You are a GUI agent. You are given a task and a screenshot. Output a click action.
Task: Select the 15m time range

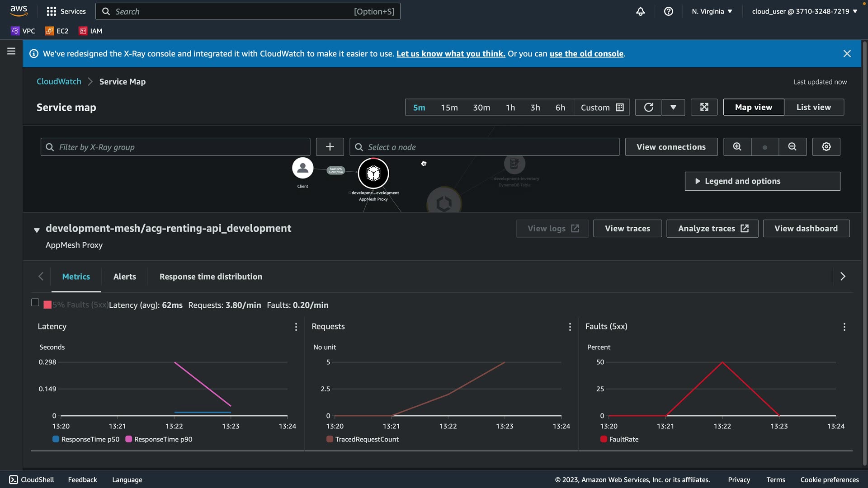[449, 108]
